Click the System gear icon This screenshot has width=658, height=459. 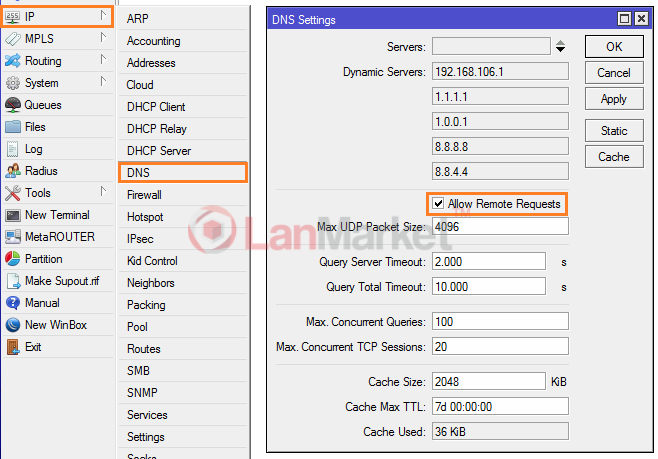13,83
